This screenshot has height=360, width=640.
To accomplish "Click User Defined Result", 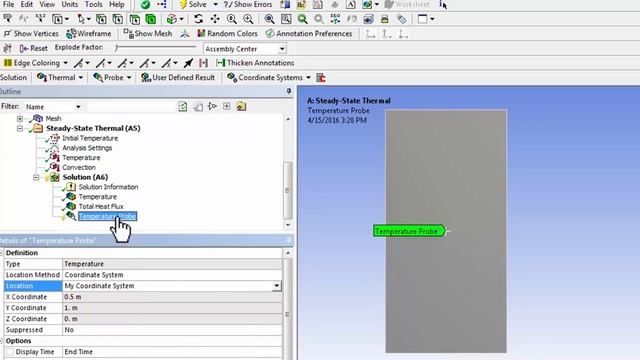I will click(x=178, y=78).
